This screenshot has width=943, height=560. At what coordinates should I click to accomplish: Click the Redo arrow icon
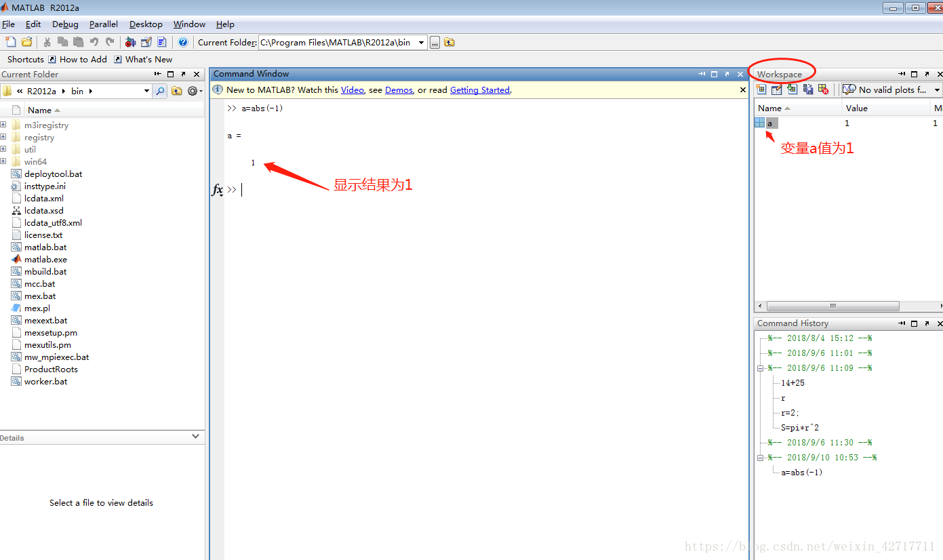click(x=110, y=42)
